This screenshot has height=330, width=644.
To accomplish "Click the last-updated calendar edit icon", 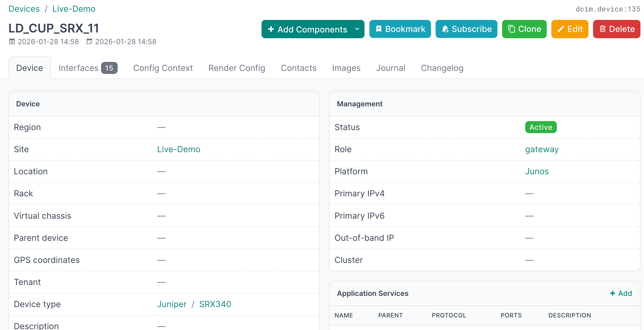I will (89, 41).
